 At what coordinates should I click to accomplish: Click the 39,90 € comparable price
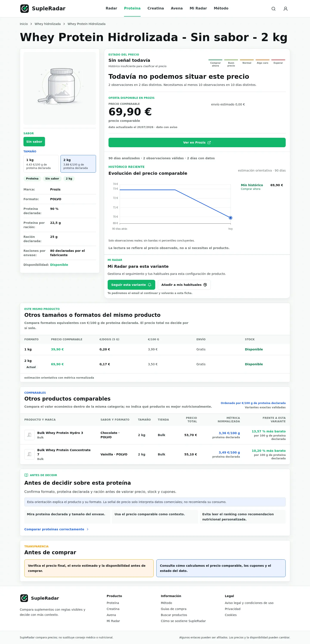(57, 349)
